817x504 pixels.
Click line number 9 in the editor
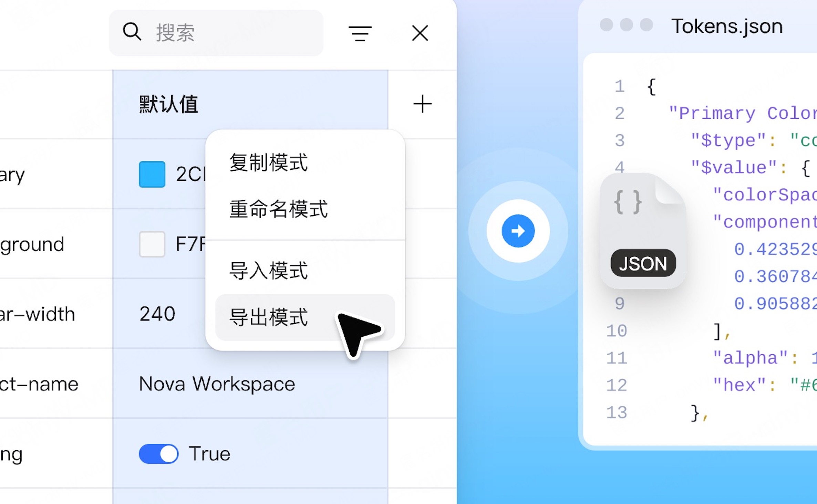(620, 304)
